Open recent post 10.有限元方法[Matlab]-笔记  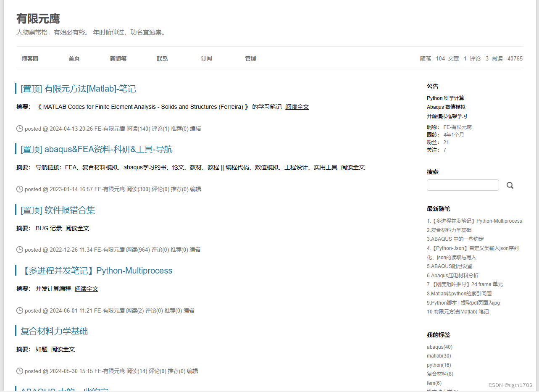tap(458, 312)
